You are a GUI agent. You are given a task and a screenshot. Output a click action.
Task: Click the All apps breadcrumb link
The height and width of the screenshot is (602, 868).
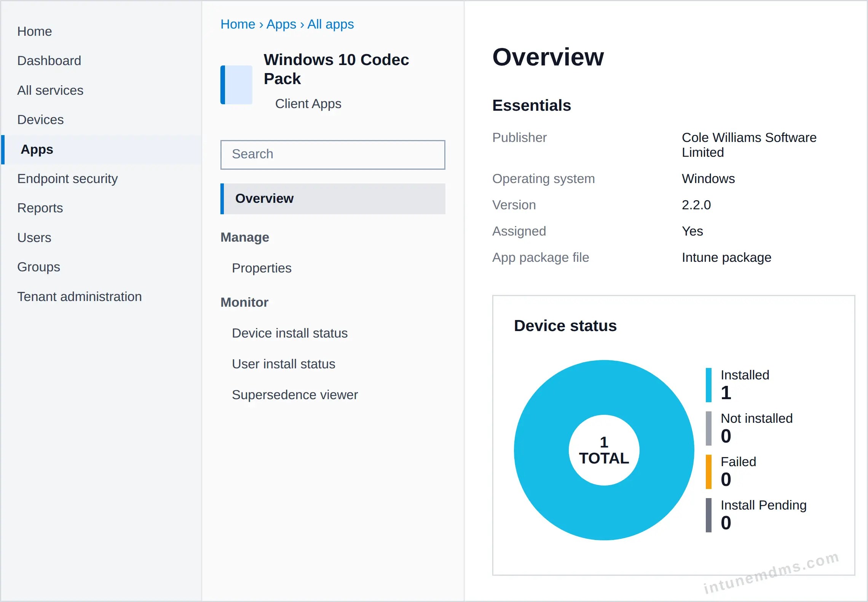(x=331, y=24)
